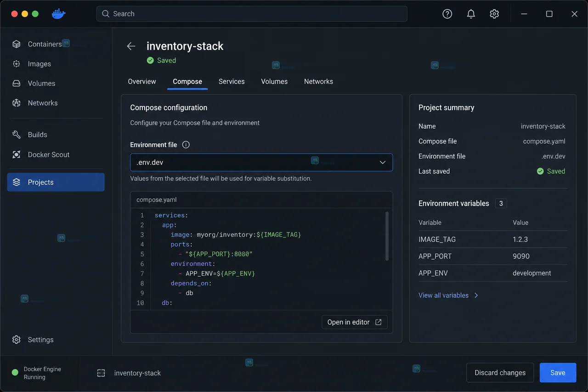Click the dropdown chevron for the environment file
This screenshot has width=588, height=392.
[x=383, y=162]
